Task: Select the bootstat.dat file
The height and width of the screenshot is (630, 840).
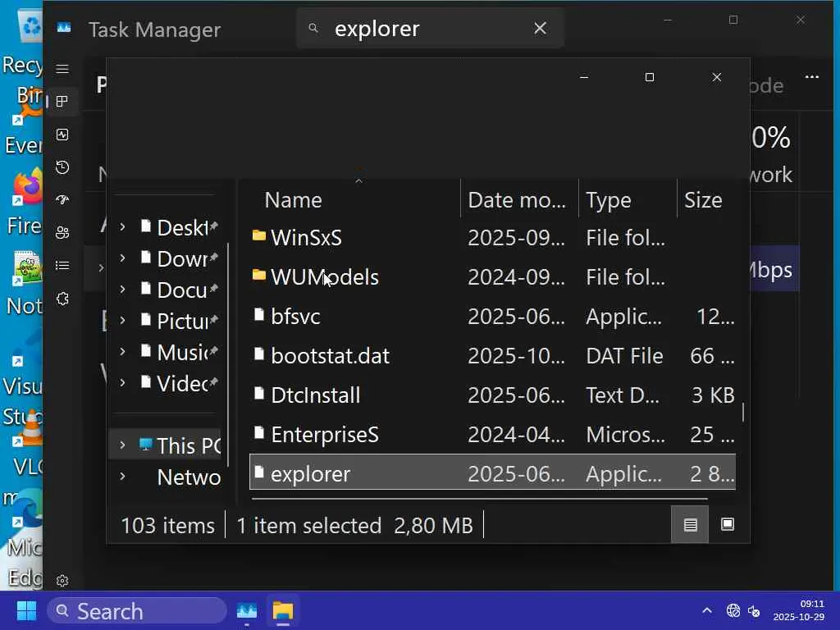Action: pos(330,356)
